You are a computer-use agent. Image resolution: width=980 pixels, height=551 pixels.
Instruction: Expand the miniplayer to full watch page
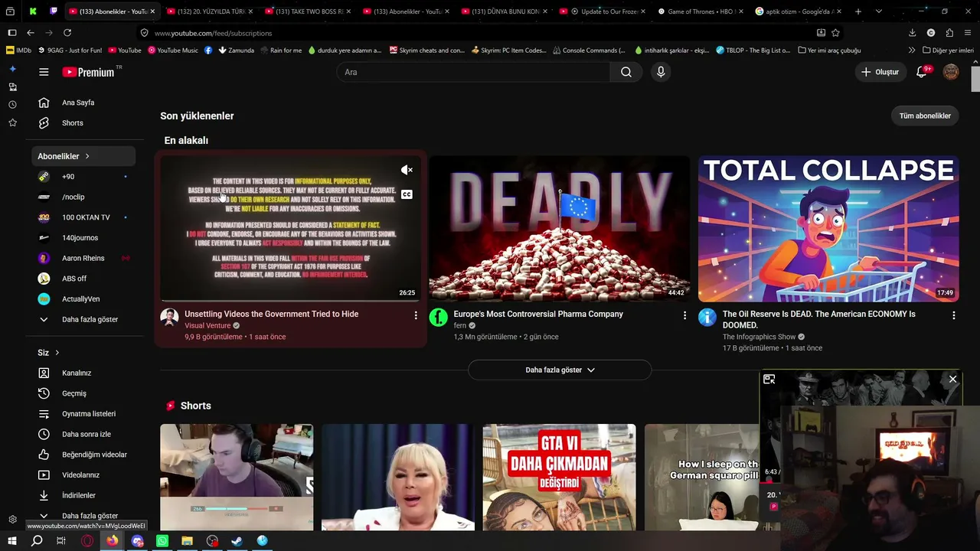pos(769,380)
